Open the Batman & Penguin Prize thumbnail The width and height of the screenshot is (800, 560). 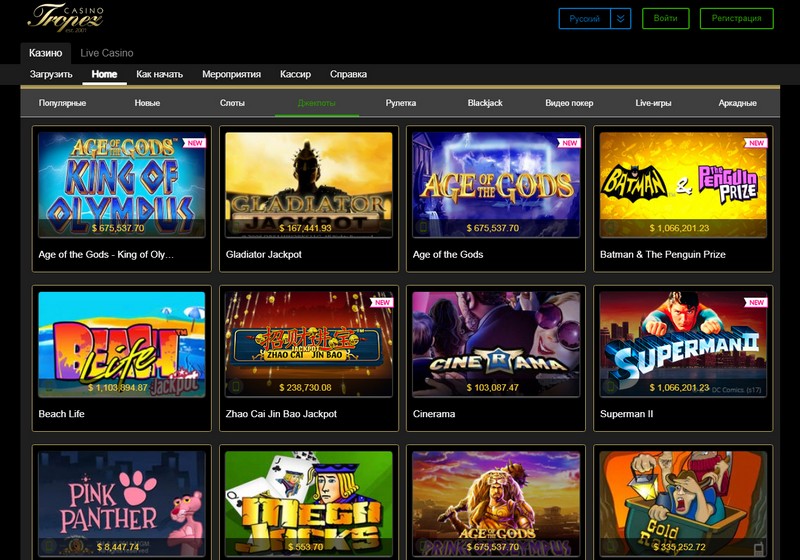[x=683, y=185]
